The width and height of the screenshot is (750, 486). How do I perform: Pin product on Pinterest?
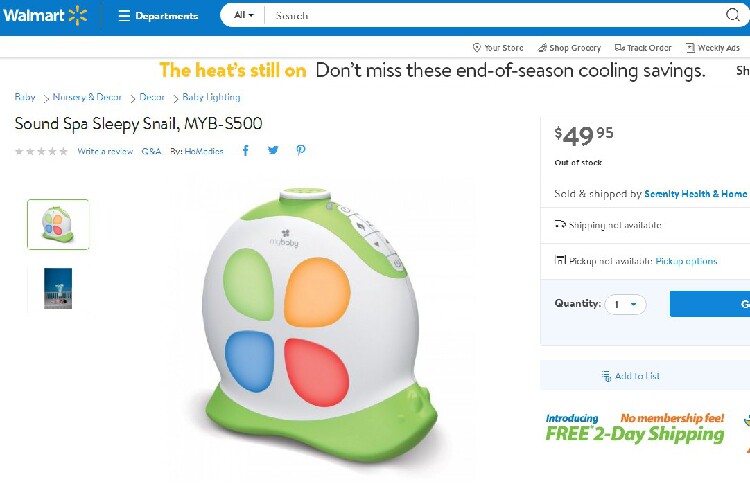tap(300, 151)
